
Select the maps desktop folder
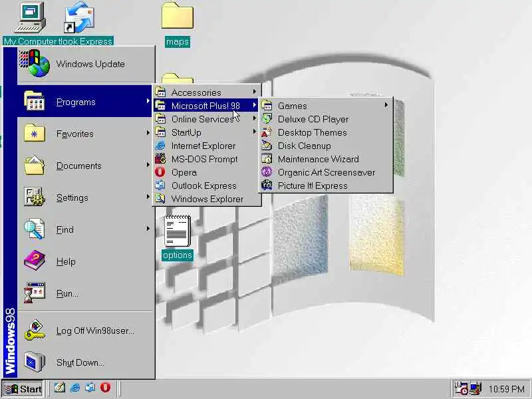tap(178, 25)
